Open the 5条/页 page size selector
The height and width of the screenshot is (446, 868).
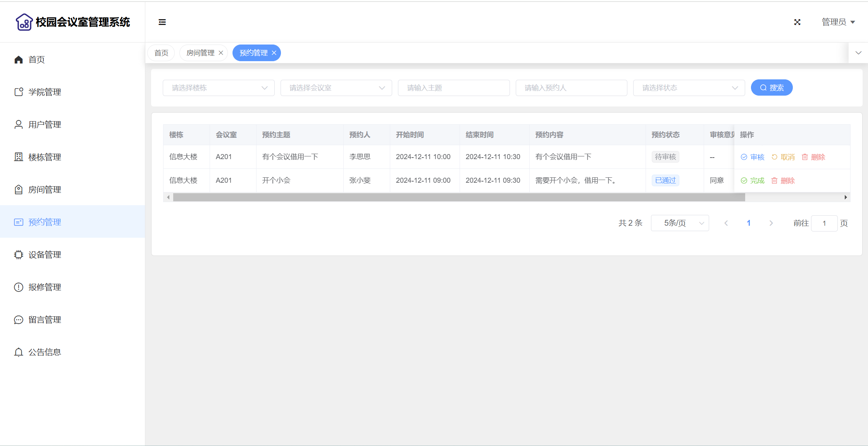[x=680, y=223]
